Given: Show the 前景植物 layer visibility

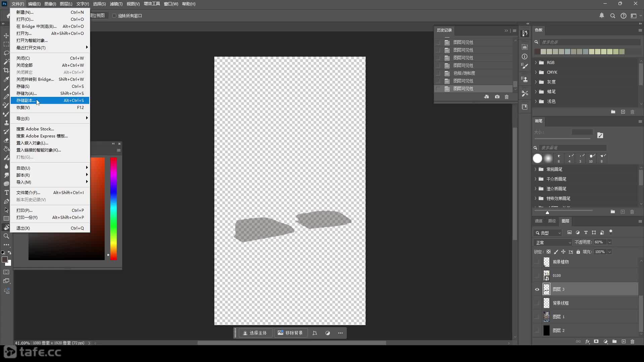Looking at the screenshot, I should click(x=537, y=262).
